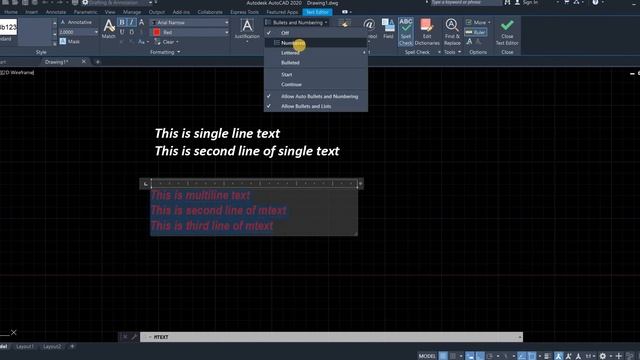640x360 pixels.
Task: Switch to the View ribbon tab
Action: click(x=110, y=12)
